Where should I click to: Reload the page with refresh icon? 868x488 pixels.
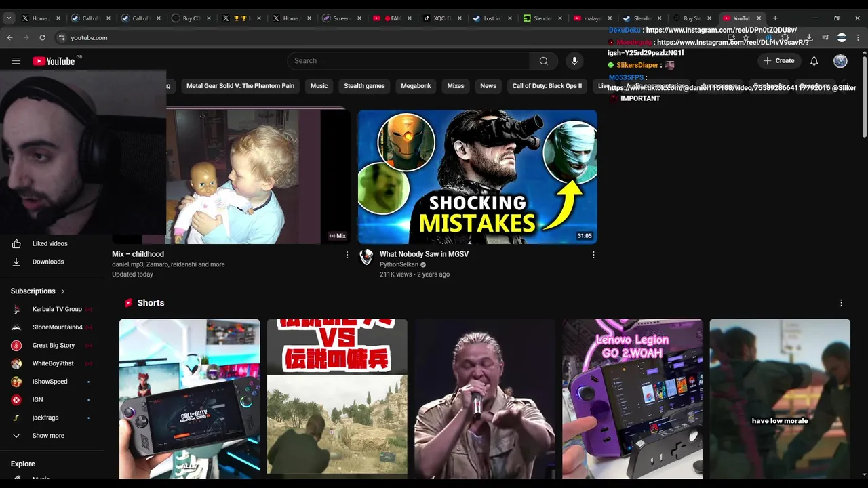pyautogui.click(x=42, y=37)
